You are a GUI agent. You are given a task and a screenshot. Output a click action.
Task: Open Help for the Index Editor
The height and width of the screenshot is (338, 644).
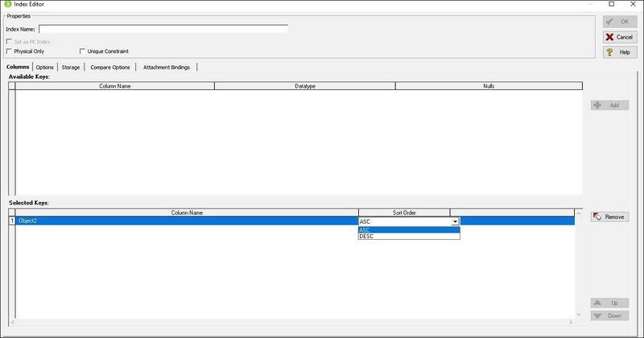tap(620, 52)
